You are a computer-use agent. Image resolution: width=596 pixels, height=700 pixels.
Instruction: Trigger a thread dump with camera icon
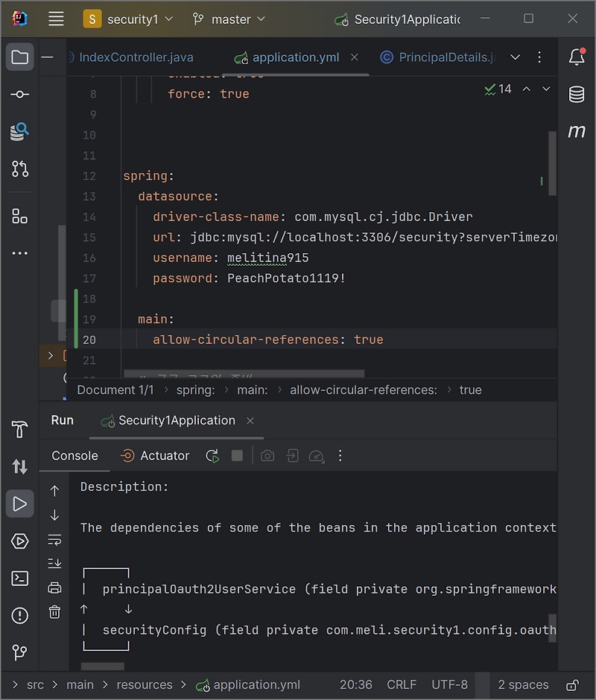point(267,455)
